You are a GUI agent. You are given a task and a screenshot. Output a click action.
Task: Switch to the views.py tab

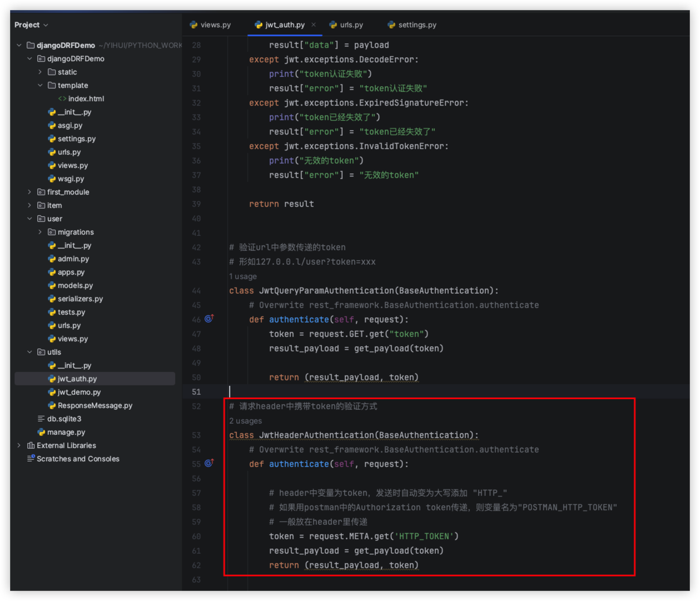[210, 25]
